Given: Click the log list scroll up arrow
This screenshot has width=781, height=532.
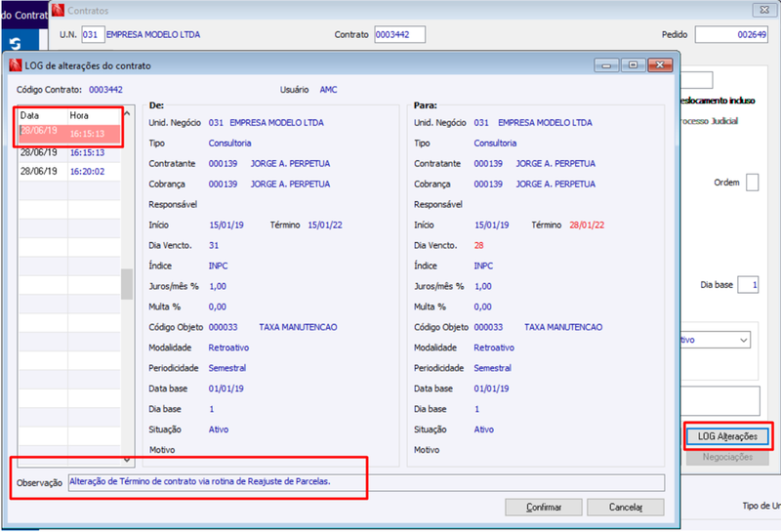Looking at the screenshot, I should (127, 113).
